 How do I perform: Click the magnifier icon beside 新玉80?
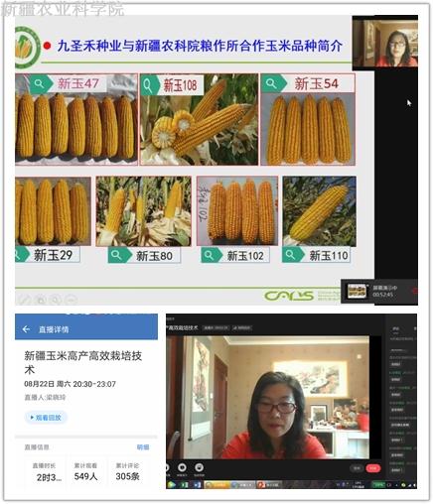(x=116, y=255)
